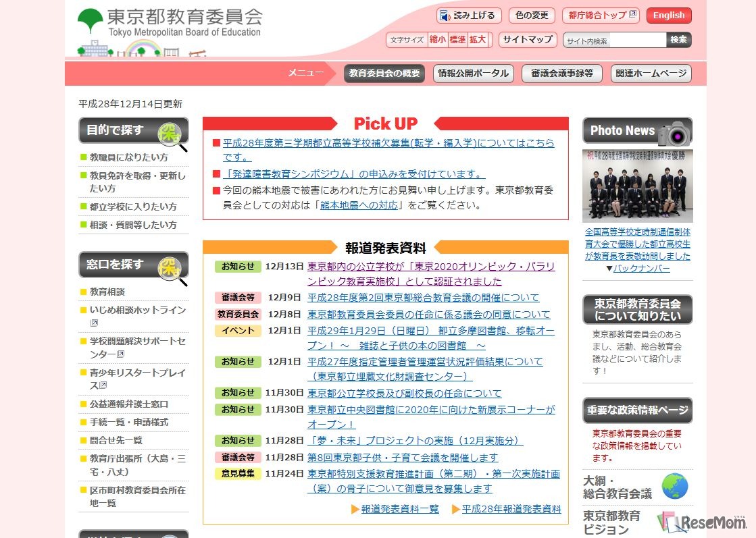This screenshot has height=538, width=756.
Task: Select the 関連ホームページ tab
Action: (x=651, y=74)
